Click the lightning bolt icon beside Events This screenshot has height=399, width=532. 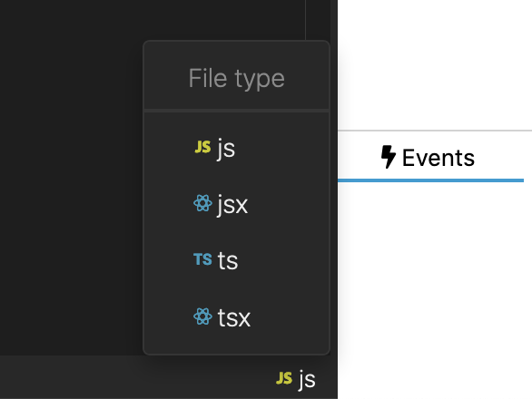389,157
